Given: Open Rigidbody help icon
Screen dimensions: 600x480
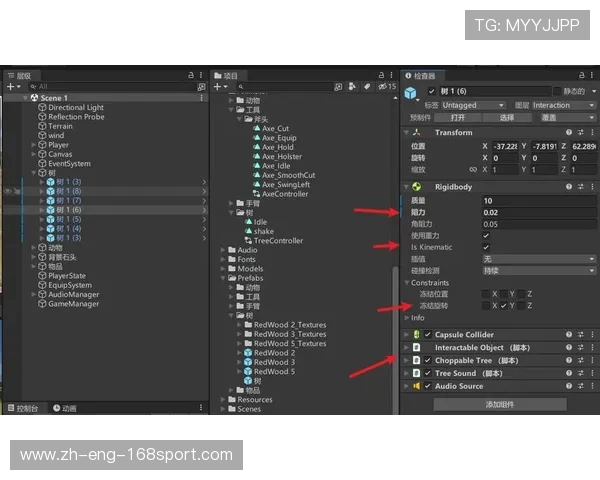Looking at the screenshot, I should [x=569, y=187].
